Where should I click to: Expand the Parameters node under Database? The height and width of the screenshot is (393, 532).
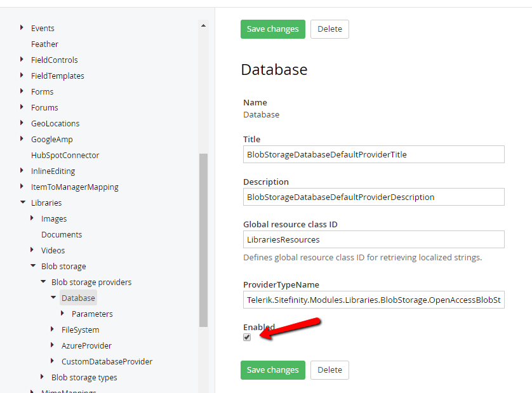point(63,314)
